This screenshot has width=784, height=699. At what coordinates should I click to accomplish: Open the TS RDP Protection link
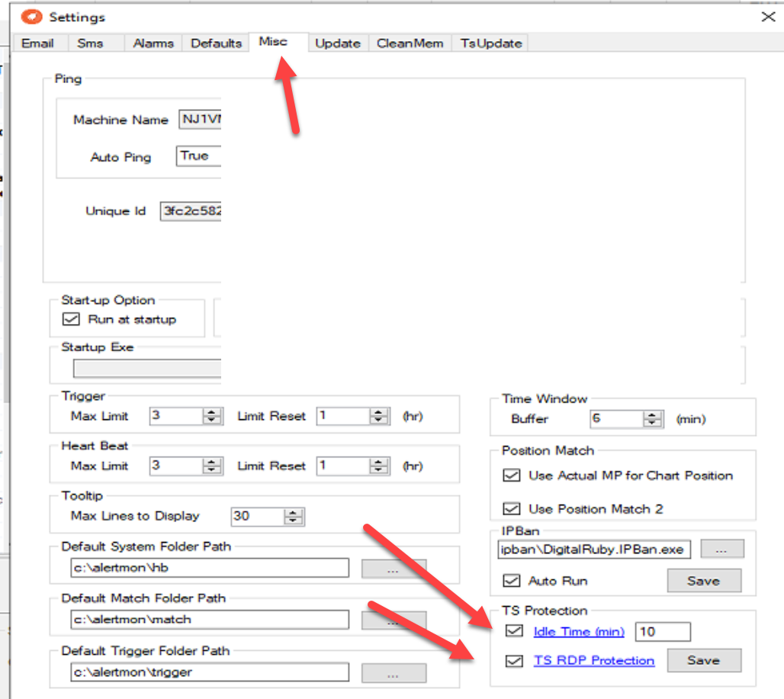tap(593, 661)
